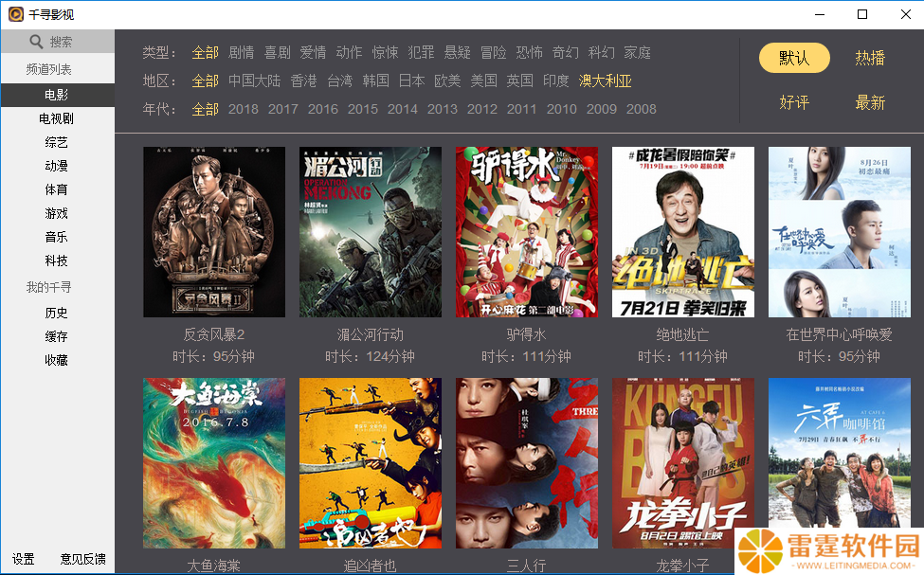The image size is (924, 575).
Task: Open 意见反馈 feedback
Action: coord(83,559)
